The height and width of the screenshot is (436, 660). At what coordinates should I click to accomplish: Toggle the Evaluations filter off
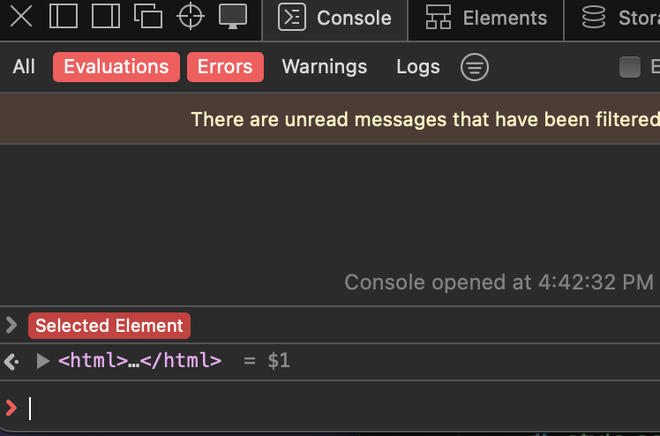coord(116,67)
